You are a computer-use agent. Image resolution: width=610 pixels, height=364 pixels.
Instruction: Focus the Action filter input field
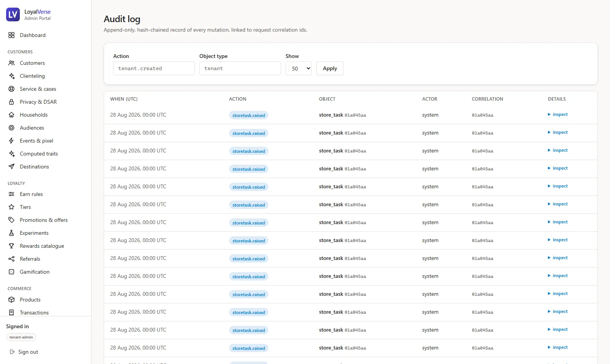pyautogui.click(x=154, y=68)
